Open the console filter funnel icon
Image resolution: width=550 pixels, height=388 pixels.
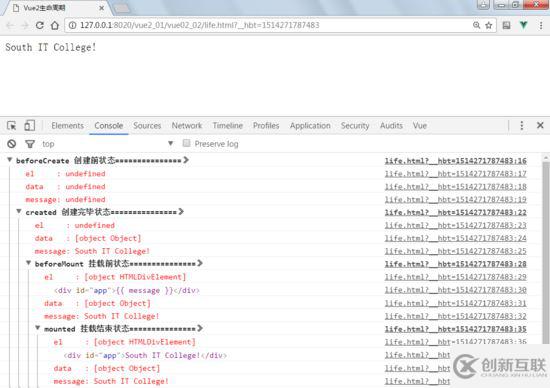coord(30,144)
